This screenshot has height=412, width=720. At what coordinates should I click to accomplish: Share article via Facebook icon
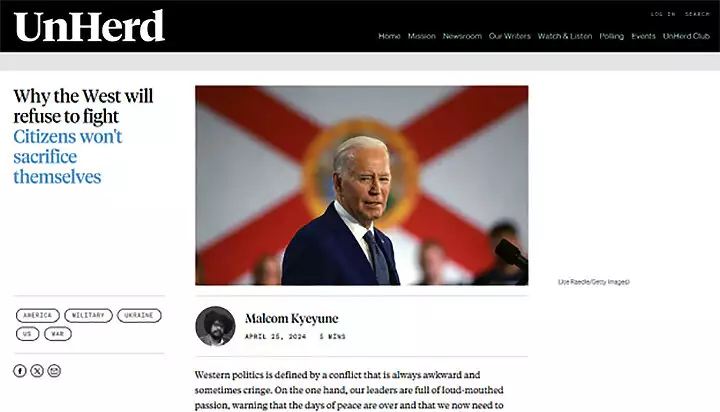point(20,371)
